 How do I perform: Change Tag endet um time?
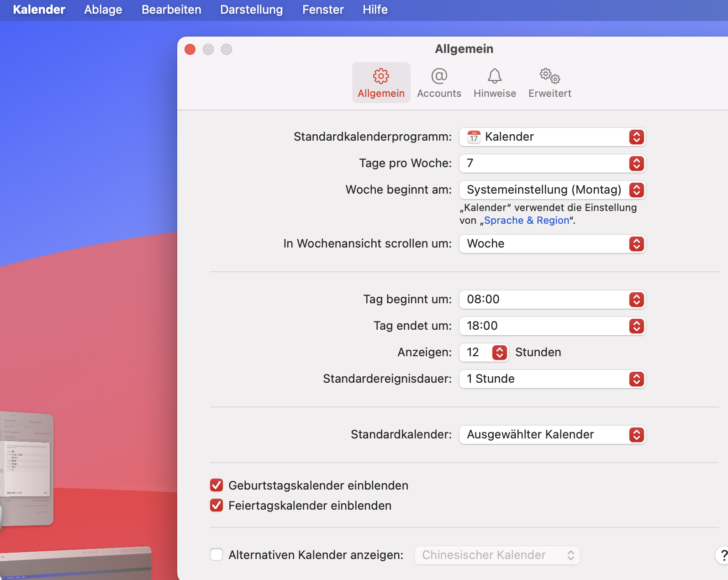pyautogui.click(x=552, y=326)
